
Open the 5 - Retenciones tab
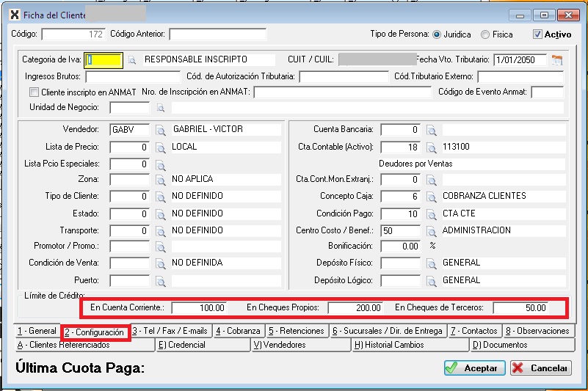click(296, 332)
